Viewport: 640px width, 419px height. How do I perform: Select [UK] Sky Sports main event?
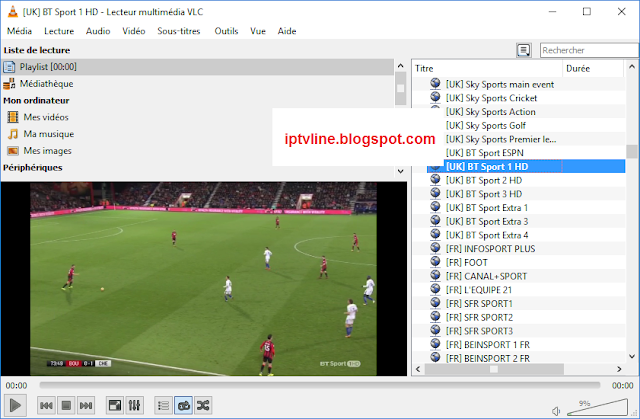coord(500,84)
